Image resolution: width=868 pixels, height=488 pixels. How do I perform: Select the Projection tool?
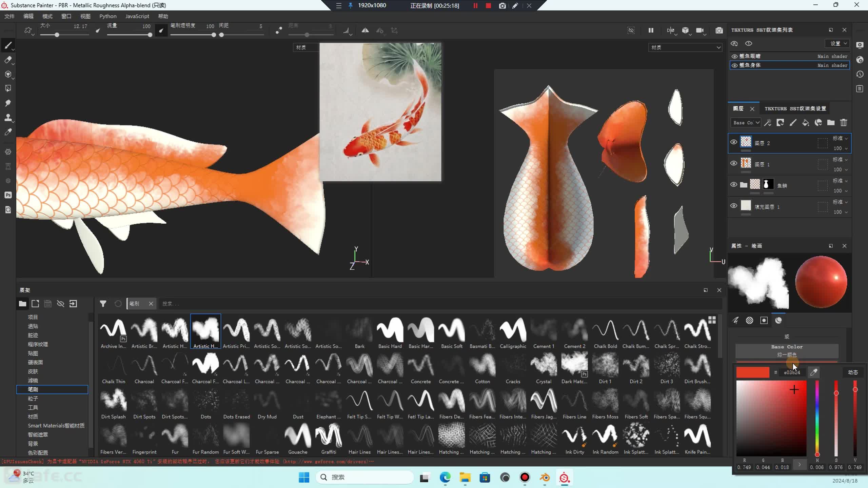coord(8,74)
